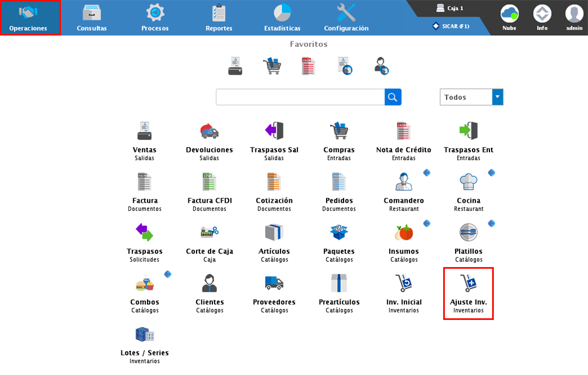Click the SICAR (F1) button
The height and width of the screenshot is (375, 588).
[x=450, y=26]
